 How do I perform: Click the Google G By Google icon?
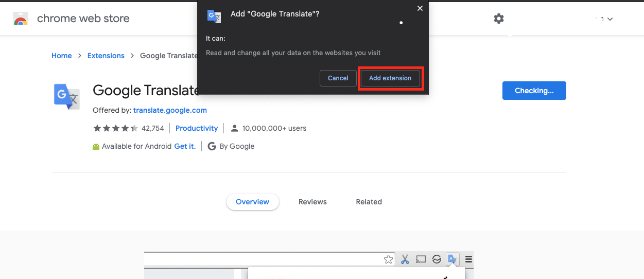tap(212, 146)
